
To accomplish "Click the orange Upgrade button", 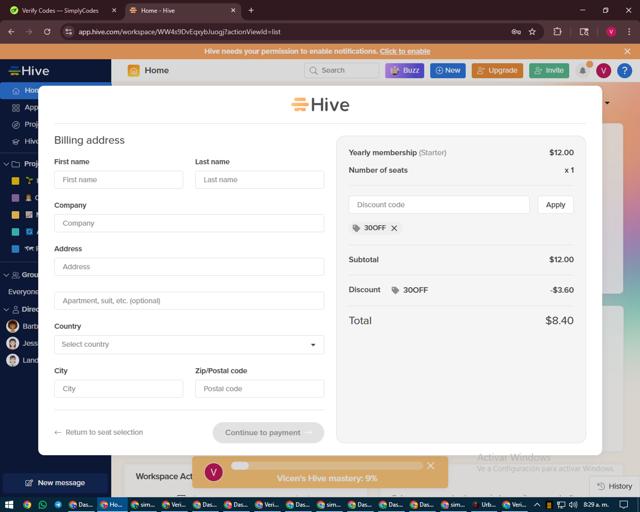I will click(497, 71).
